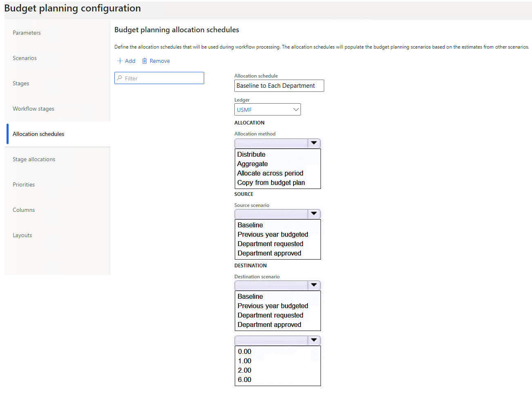Click into the Filter search field
Viewport: 532px width, 402px height.
(159, 78)
